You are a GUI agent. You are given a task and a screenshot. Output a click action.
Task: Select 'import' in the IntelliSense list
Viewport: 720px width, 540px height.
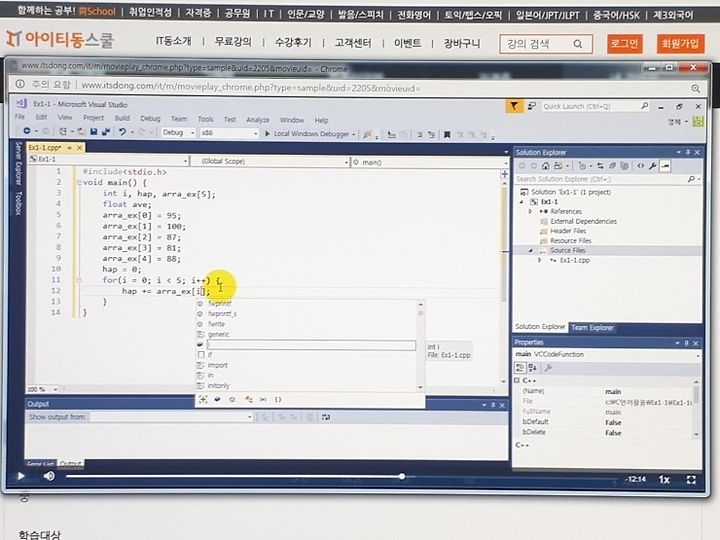(x=218, y=365)
